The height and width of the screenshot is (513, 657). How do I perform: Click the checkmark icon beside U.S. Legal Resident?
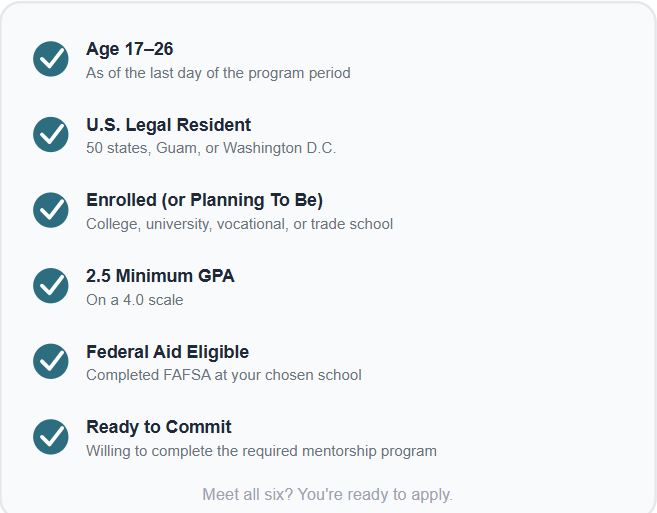[x=51, y=135]
